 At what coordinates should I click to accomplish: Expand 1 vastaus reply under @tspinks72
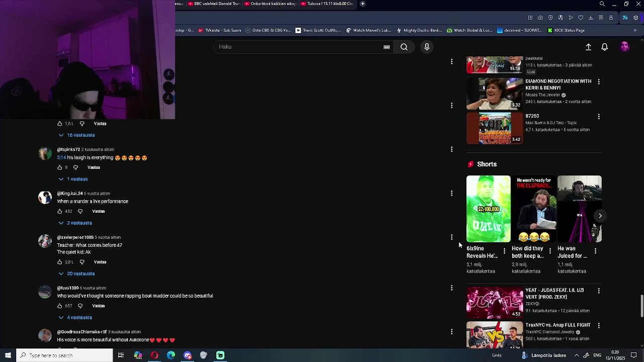pos(73,179)
